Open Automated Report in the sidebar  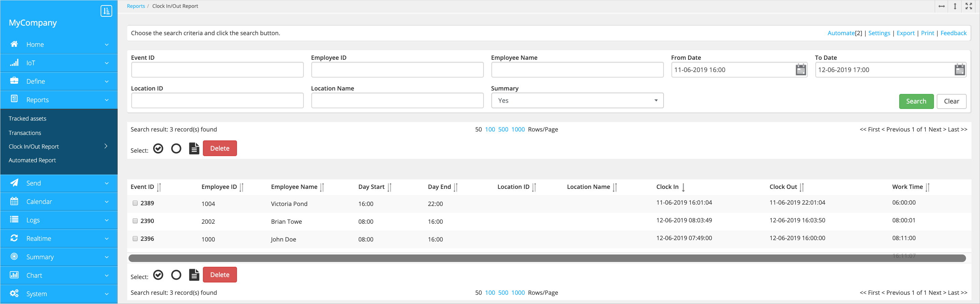(x=32, y=161)
